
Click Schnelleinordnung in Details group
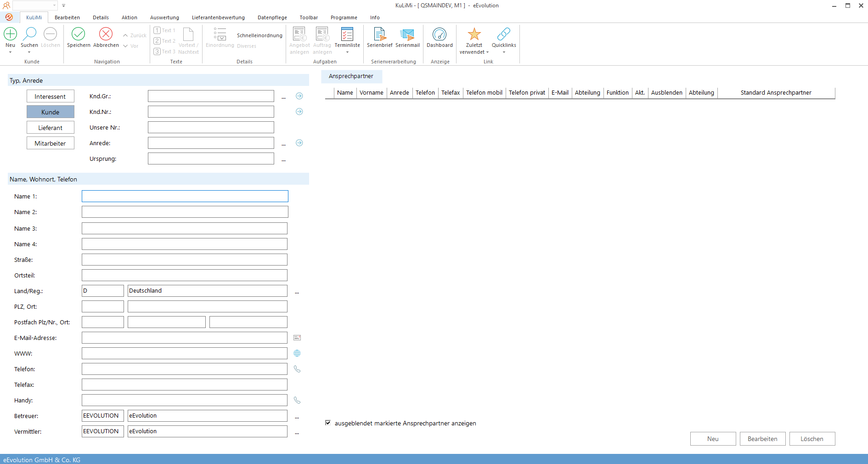(x=259, y=35)
